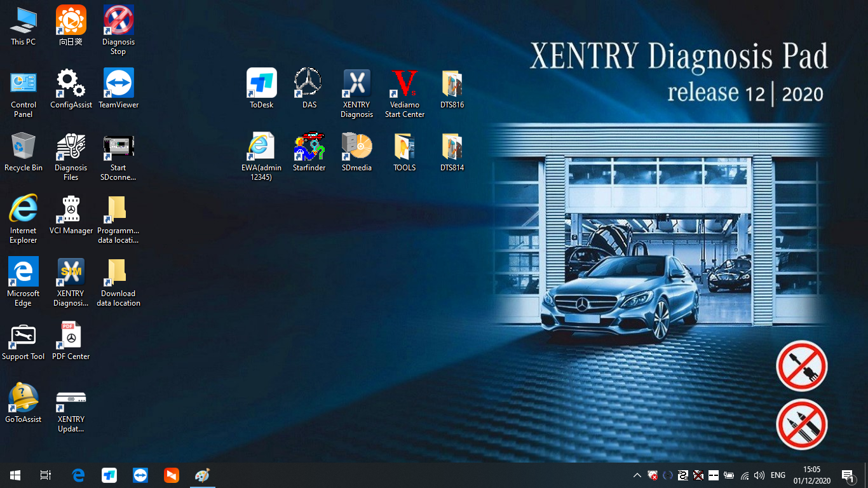The height and width of the screenshot is (488, 868).
Task: Click Edge icon in the taskbar
Action: coord(78,475)
